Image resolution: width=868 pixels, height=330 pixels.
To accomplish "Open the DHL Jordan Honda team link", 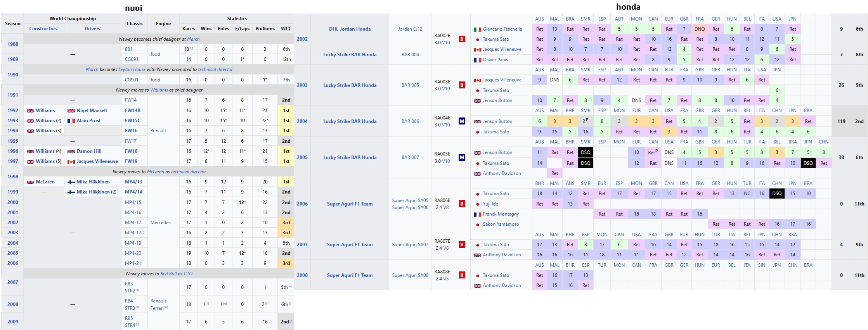I will (x=350, y=29).
